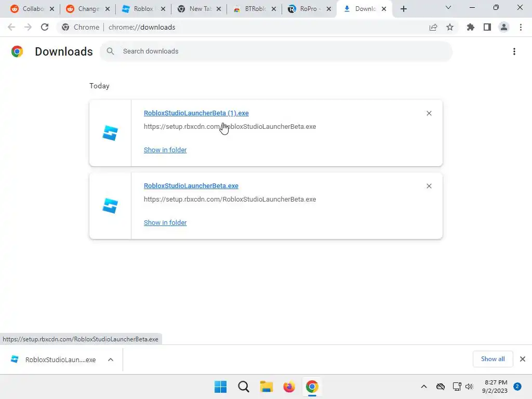Open RobloxStudioLauncherBeta.exe file link
Viewport: 532px width, 399px height.
[x=191, y=185]
